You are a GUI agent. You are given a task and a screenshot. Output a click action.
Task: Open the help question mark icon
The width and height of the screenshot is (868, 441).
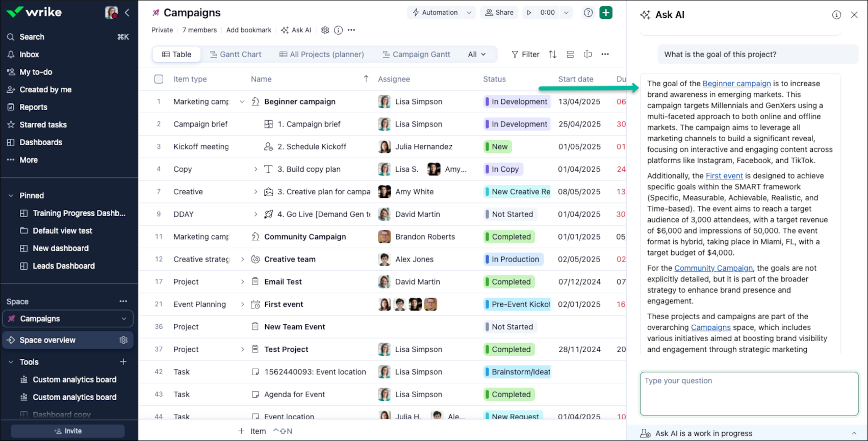tap(588, 13)
